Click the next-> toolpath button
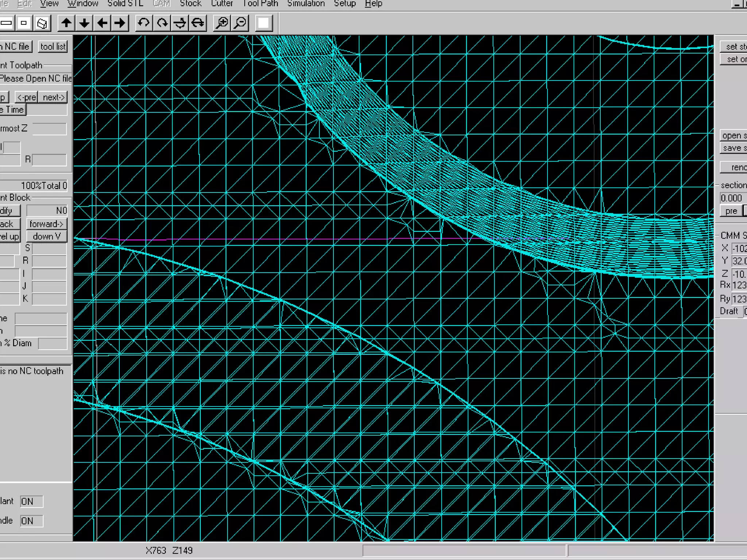Image resolution: width=747 pixels, height=560 pixels. (54, 97)
